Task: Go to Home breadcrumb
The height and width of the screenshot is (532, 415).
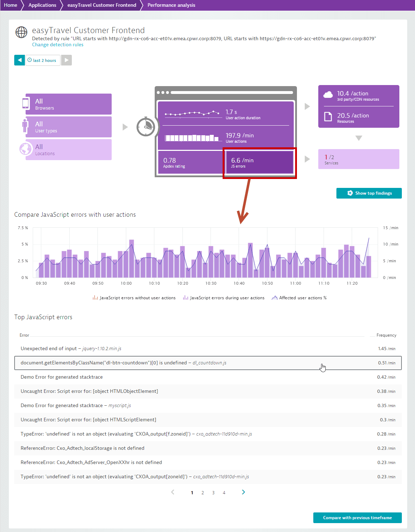Action: tap(11, 5)
